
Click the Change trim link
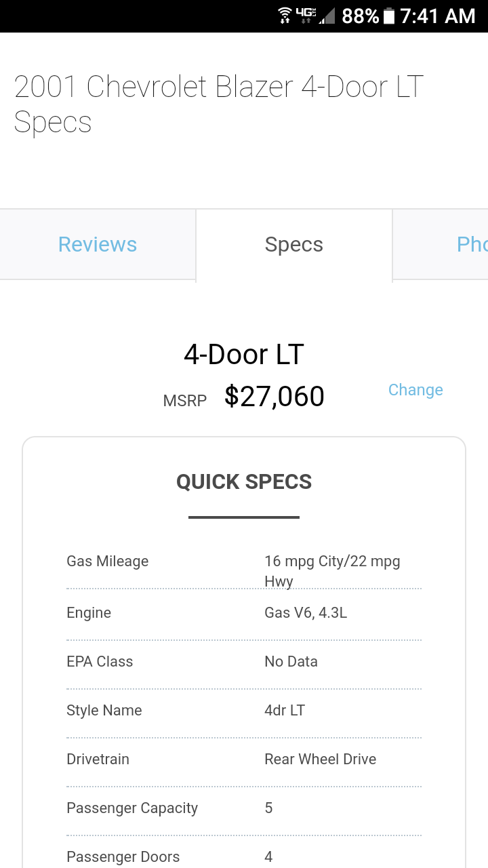click(x=415, y=390)
